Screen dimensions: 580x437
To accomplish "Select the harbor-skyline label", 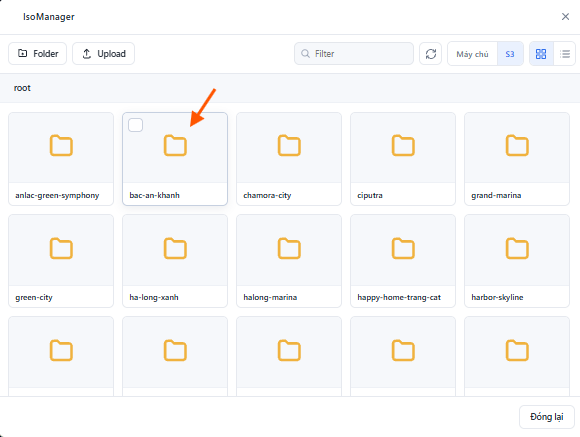I will [497, 298].
